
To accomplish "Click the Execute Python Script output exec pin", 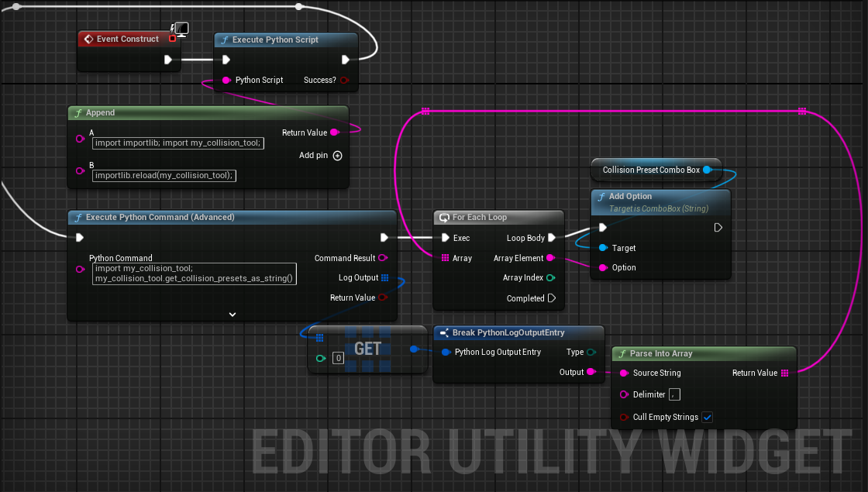I will [x=346, y=60].
